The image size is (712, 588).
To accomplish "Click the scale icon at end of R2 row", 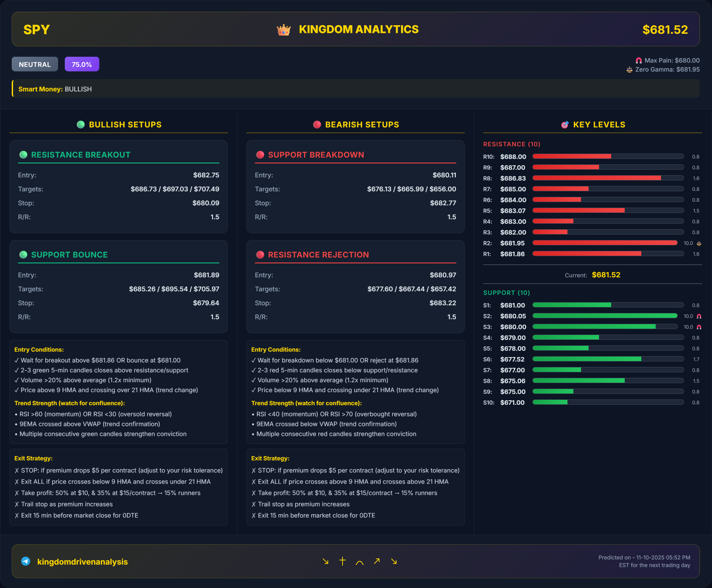I will (x=699, y=243).
